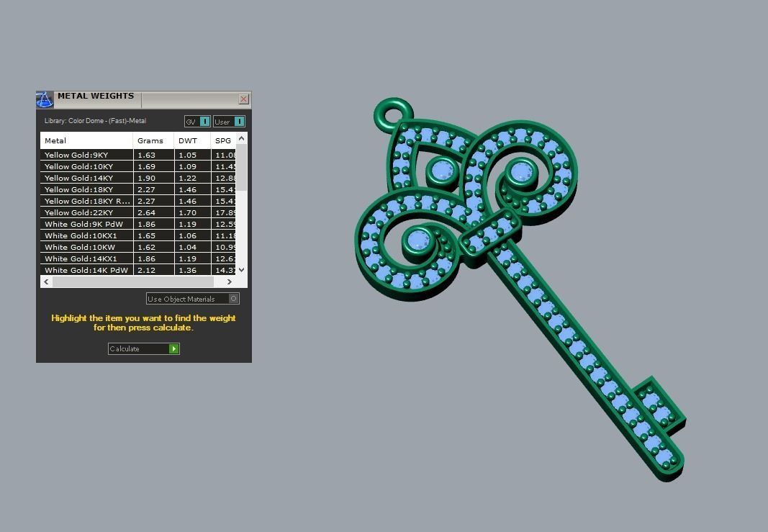Click the METAL WEIGHTS panel title
This screenshot has height=532, width=768.
pyautogui.click(x=96, y=96)
